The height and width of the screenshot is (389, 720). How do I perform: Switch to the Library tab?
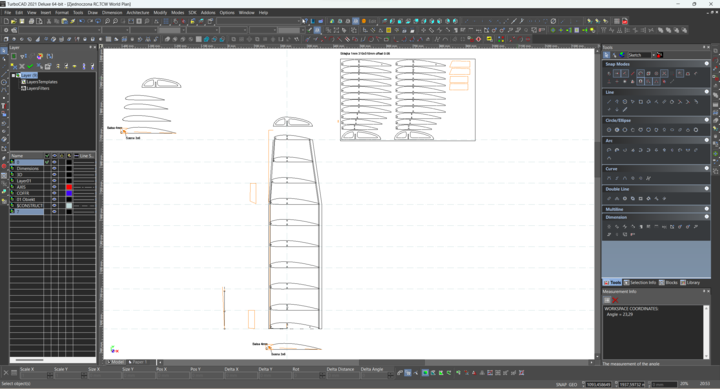tap(690, 282)
